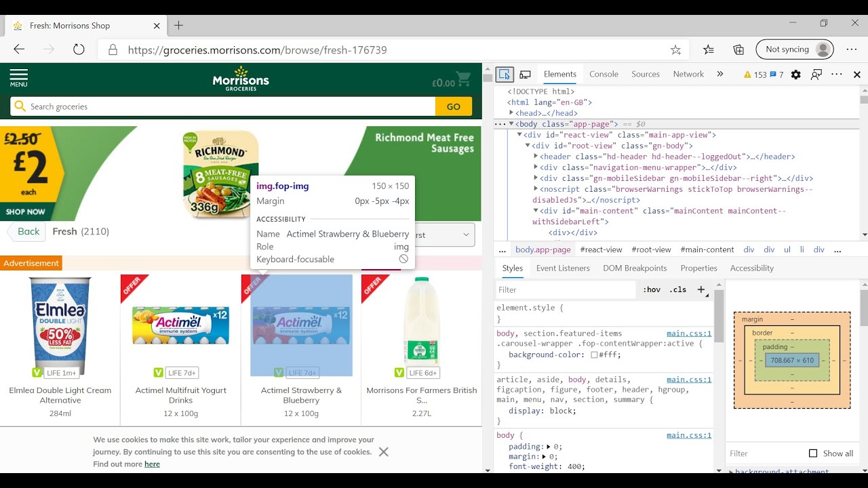868x488 pixels.
Task: Click the Morrisons Groceries logo
Action: pos(241,79)
